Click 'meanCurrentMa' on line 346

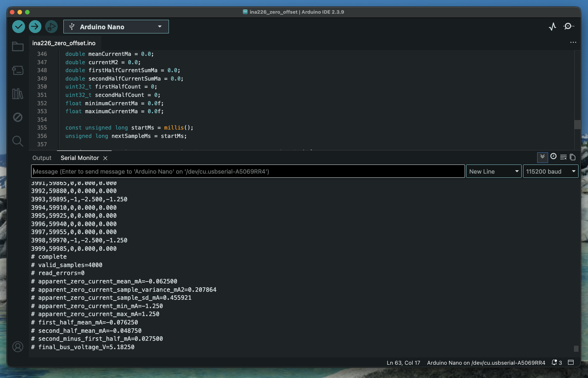(x=110, y=54)
